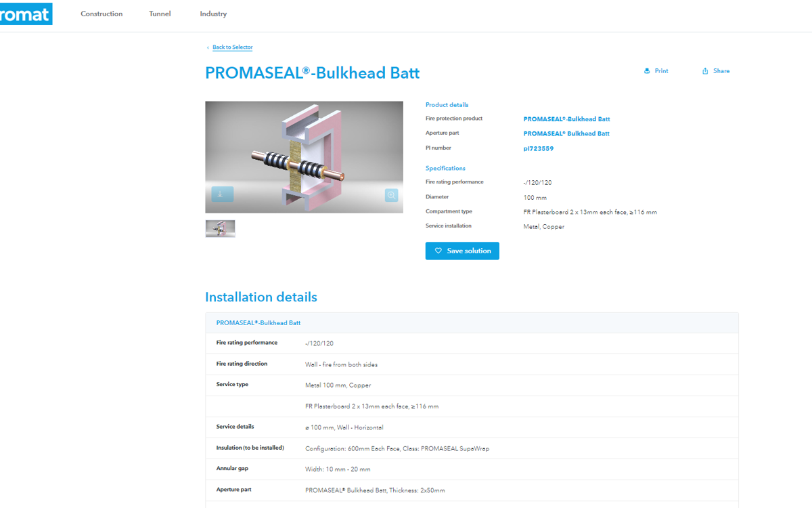This screenshot has width=812, height=508.
Task: Click the Promat logo
Action: [25, 14]
